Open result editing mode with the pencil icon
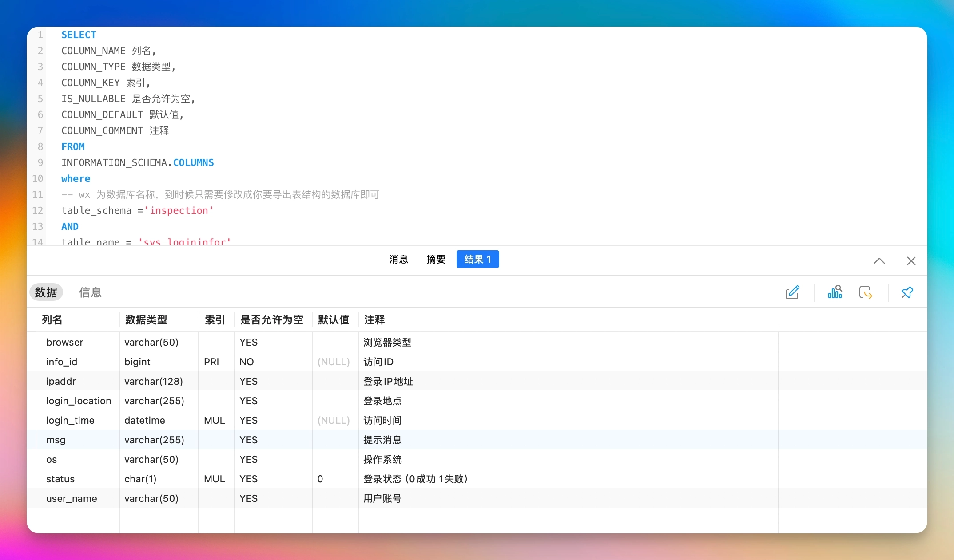Screen dimensions: 954x560 point(793,292)
